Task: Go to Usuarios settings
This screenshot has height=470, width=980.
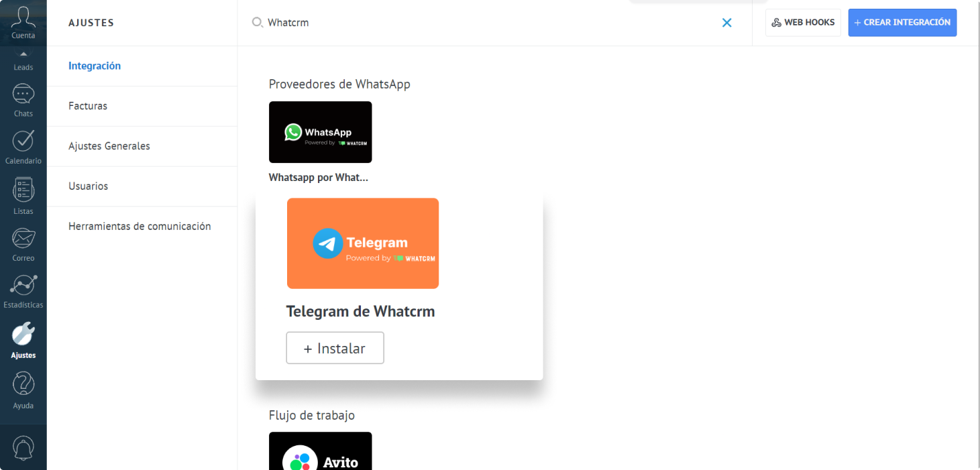Action: click(x=88, y=186)
